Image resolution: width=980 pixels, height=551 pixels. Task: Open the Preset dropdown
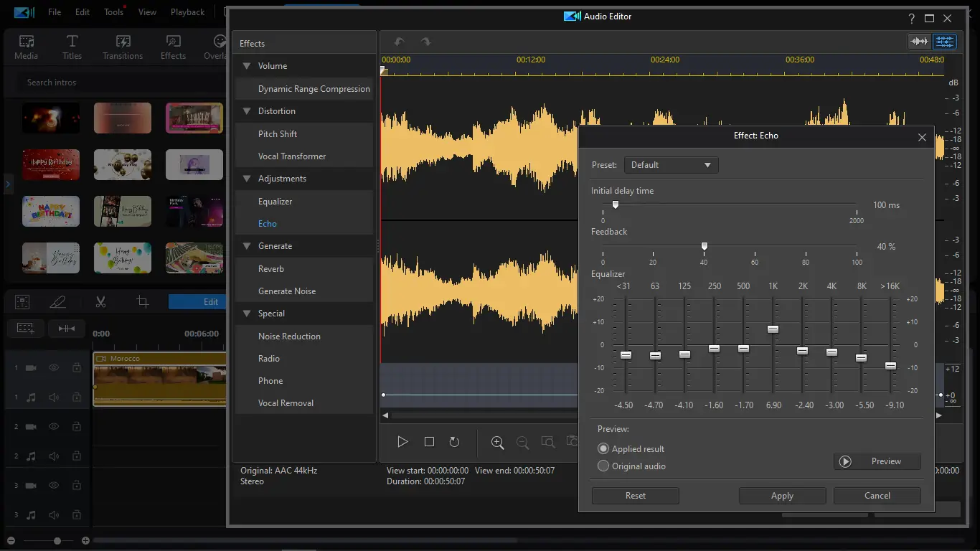point(671,165)
